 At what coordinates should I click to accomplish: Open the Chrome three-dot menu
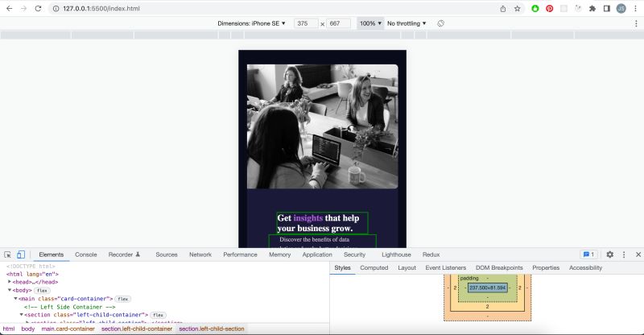(x=635, y=8)
